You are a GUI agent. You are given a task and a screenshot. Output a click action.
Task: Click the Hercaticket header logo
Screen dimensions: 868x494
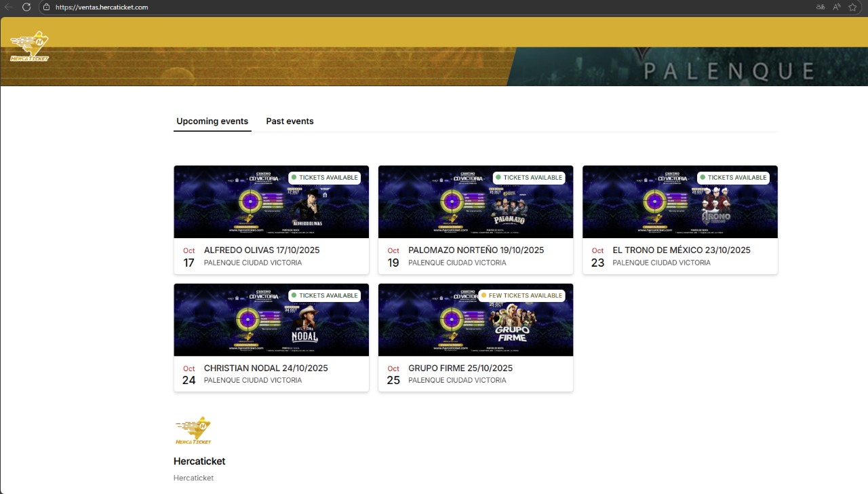pos(30,47)
